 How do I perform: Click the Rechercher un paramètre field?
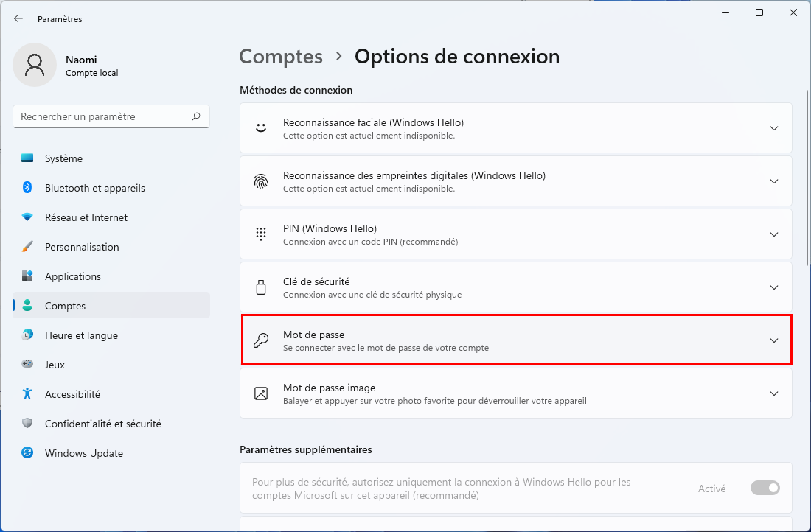coord(111,116)
